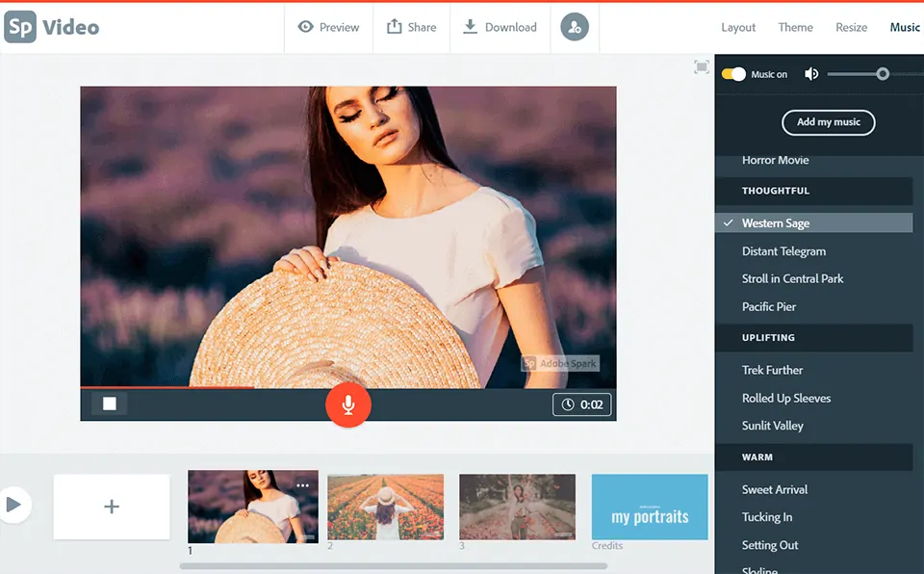924x574 pixels.
Task: Select the my portraits credits slide thumbnail
Action: click(650, 507)
